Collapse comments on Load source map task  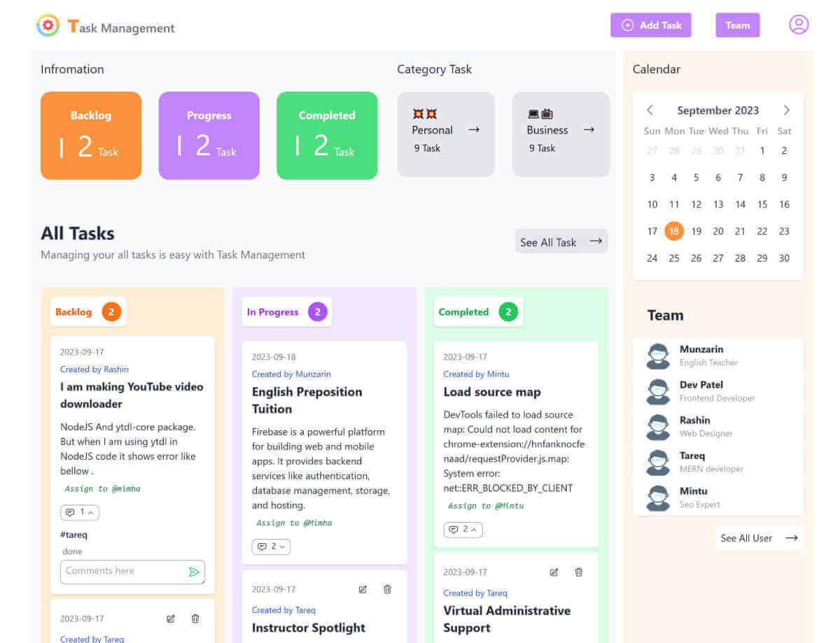pyautogui.click(x=463, y=530)
